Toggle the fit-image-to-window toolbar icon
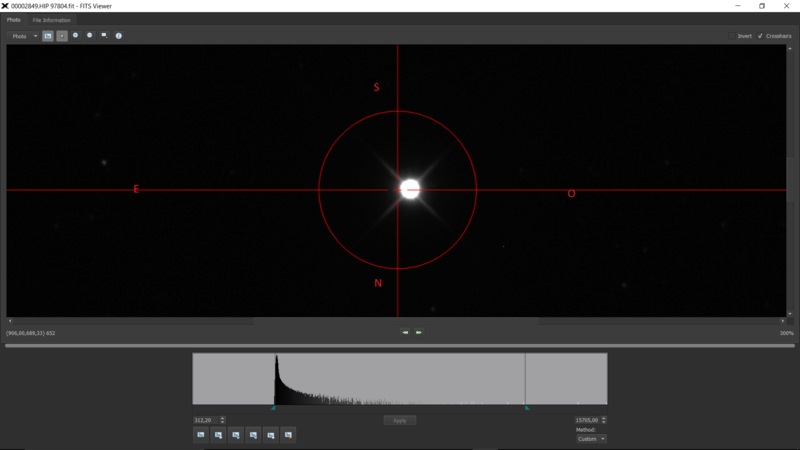 (47, 36)
